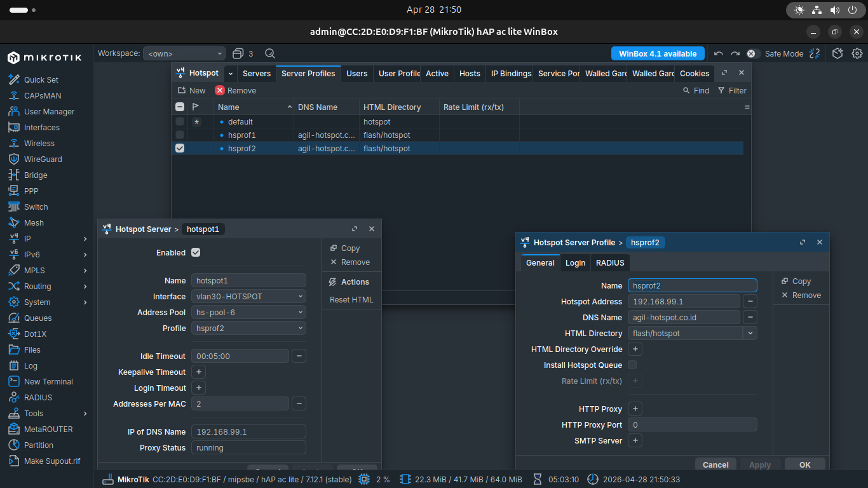Tick the checkbox for the hsprof1 row
The width and height of the screenshot is (868, 488).
coord(180,135)
